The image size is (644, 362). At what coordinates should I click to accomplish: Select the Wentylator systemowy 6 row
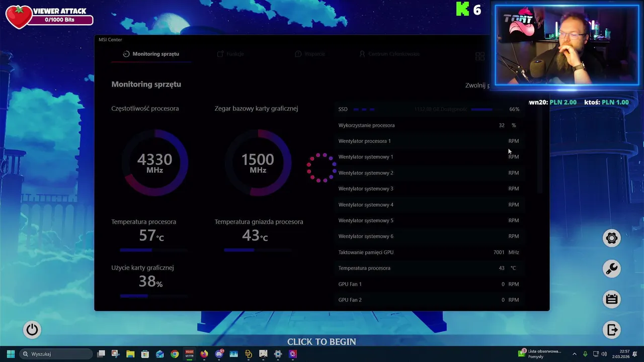(x=429, y=236)
